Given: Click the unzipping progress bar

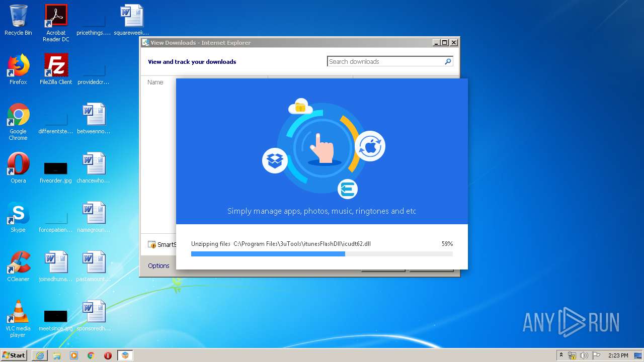Looking at the screenshot, I should click(x=322, y=254).
